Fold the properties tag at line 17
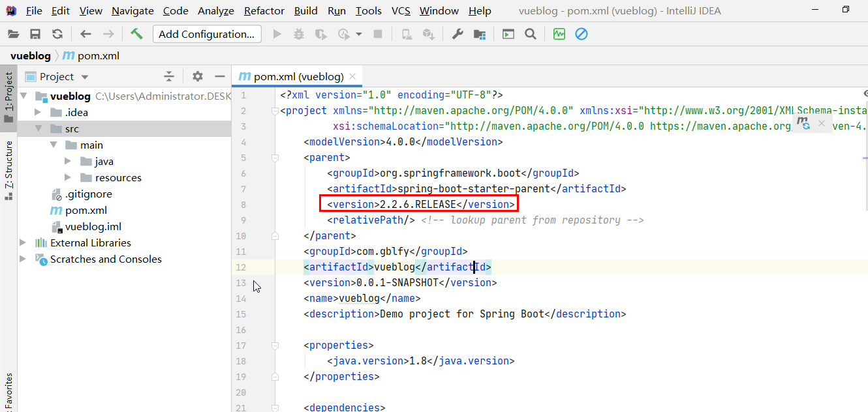 coord(275,346)
